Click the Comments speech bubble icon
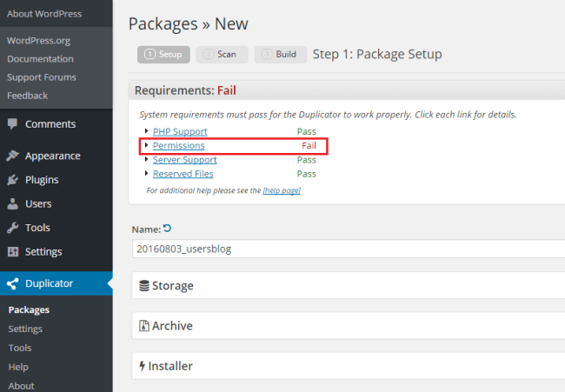 (13, 124)
